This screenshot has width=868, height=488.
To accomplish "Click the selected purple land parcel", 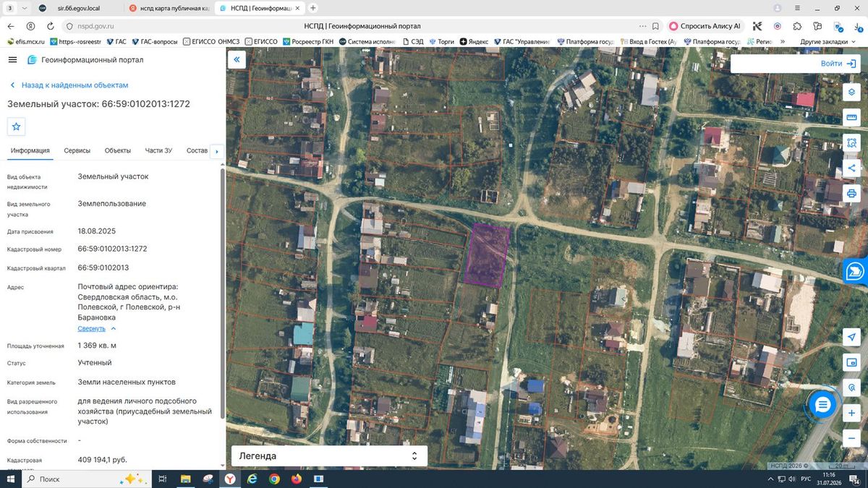I will 486,255.
